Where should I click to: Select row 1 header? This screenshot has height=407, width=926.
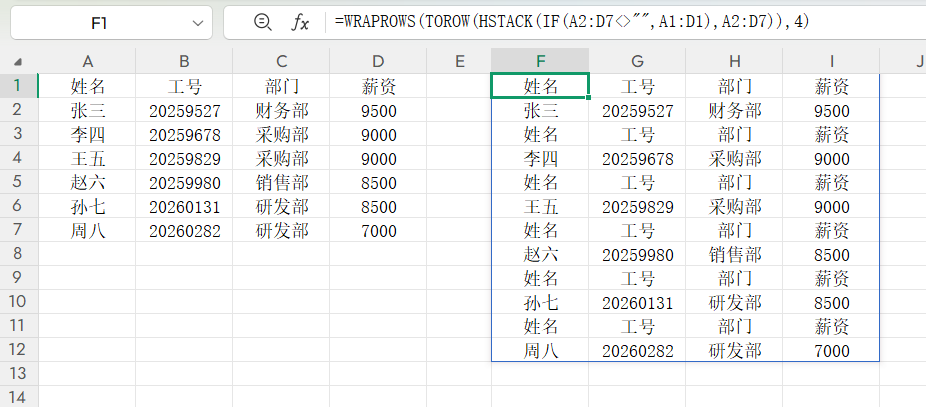click(x=18, y=86)
